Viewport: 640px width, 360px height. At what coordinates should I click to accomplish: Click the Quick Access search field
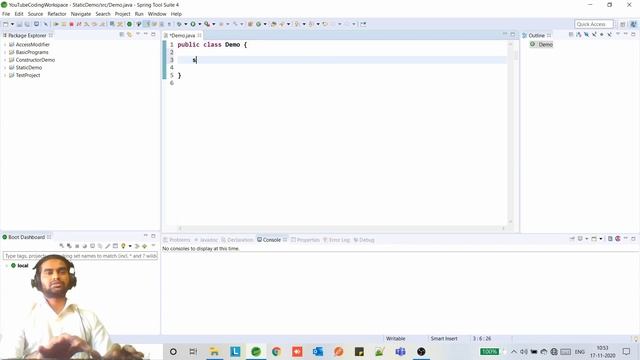593,24
